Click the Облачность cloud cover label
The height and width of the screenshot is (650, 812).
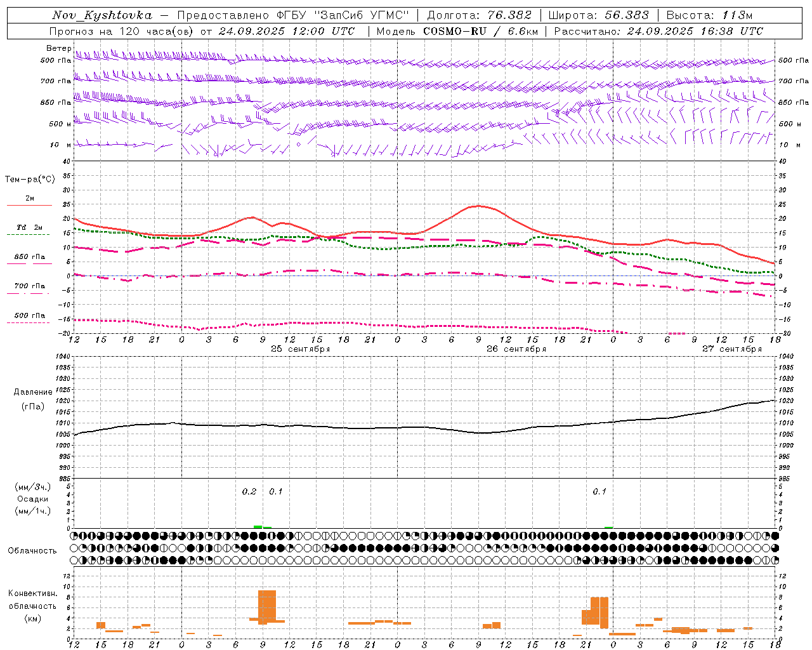(32, 551)
